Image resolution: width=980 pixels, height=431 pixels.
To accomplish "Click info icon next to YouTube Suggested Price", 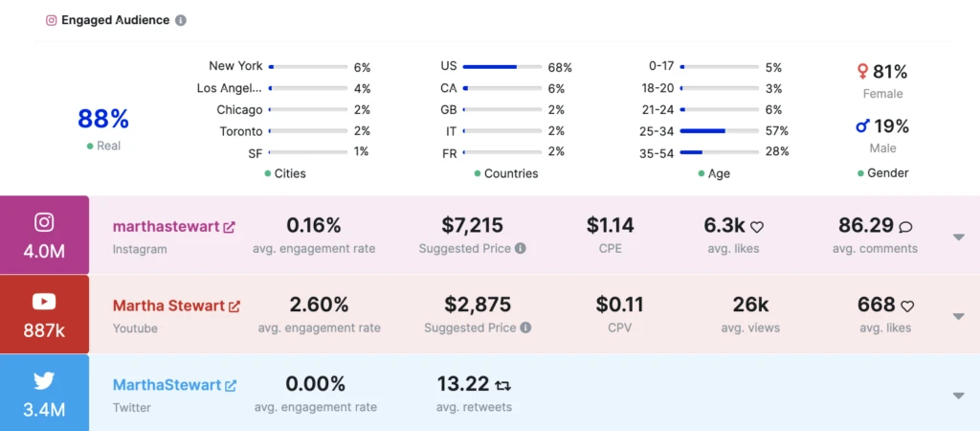I will [x=525, y=328].
